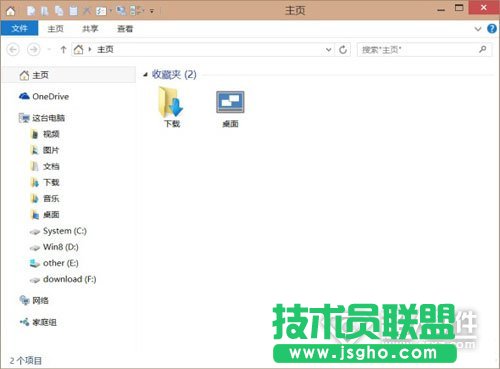Open the address bar history dropdown

pos(329,50)
